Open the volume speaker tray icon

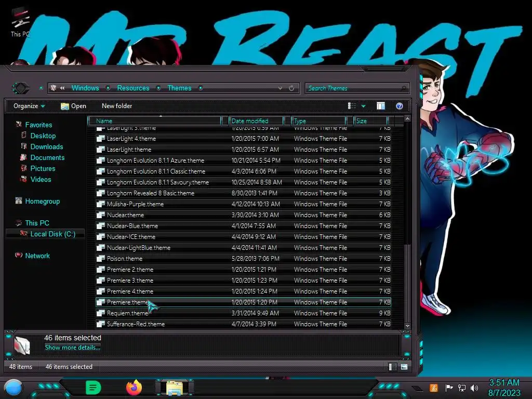(x=474, y=388)
